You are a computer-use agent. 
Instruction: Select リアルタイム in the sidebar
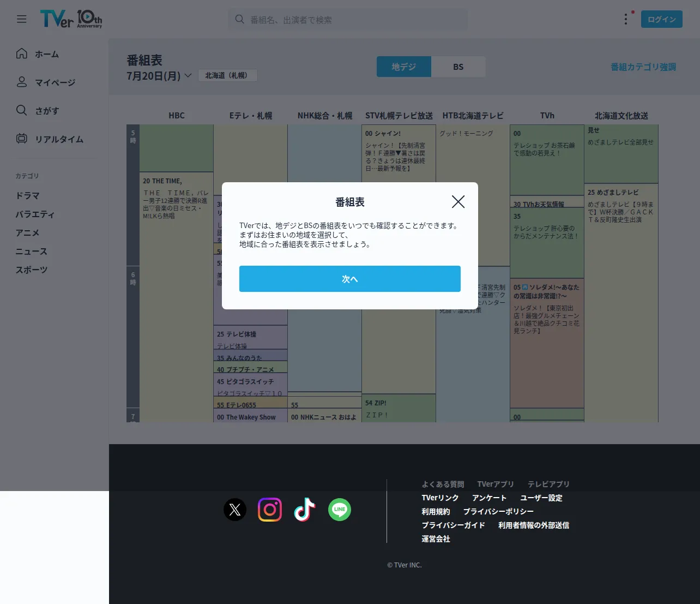tap(59, 139)
